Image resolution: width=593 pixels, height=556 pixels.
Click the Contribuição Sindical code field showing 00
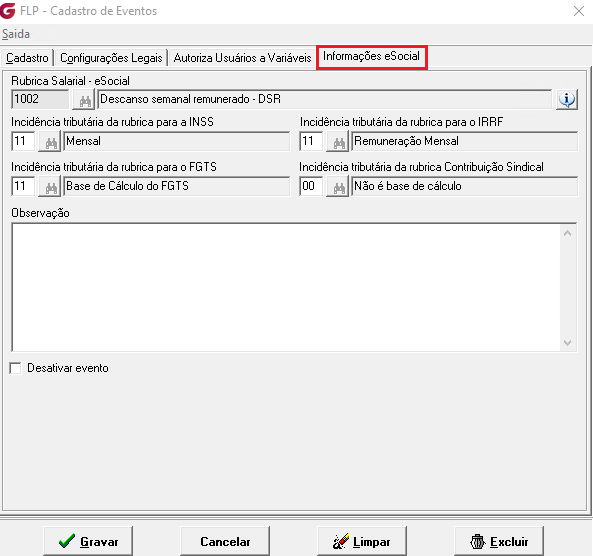(311, 186)
